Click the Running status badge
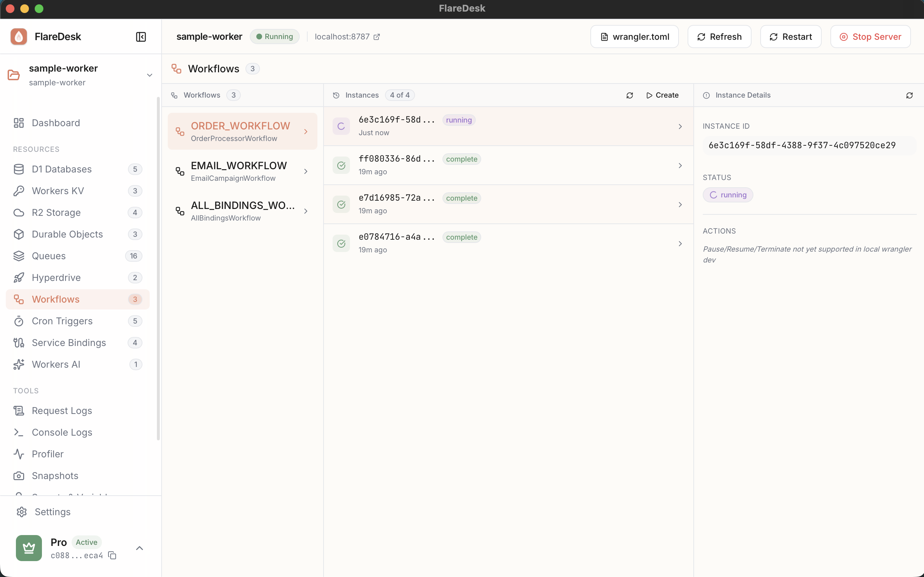 click(274, 36)
